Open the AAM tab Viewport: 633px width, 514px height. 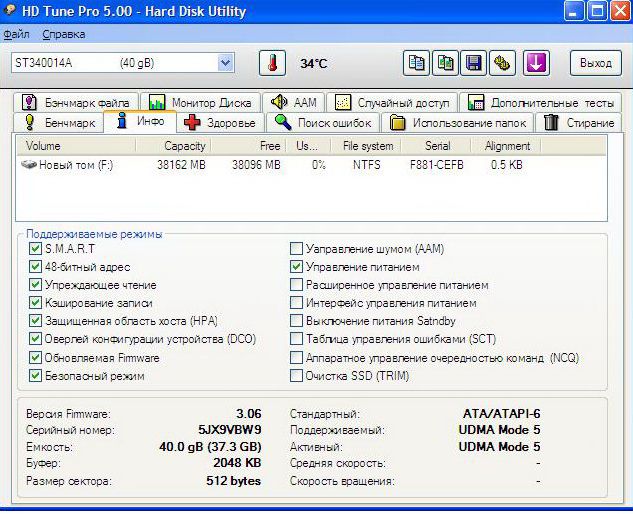pos(293,103)
